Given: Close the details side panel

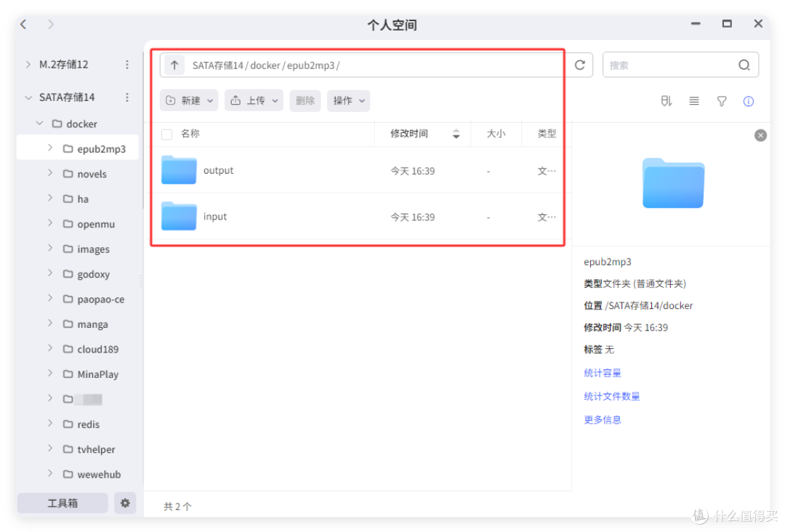Looking at the screenshot, I should (760, 135).
